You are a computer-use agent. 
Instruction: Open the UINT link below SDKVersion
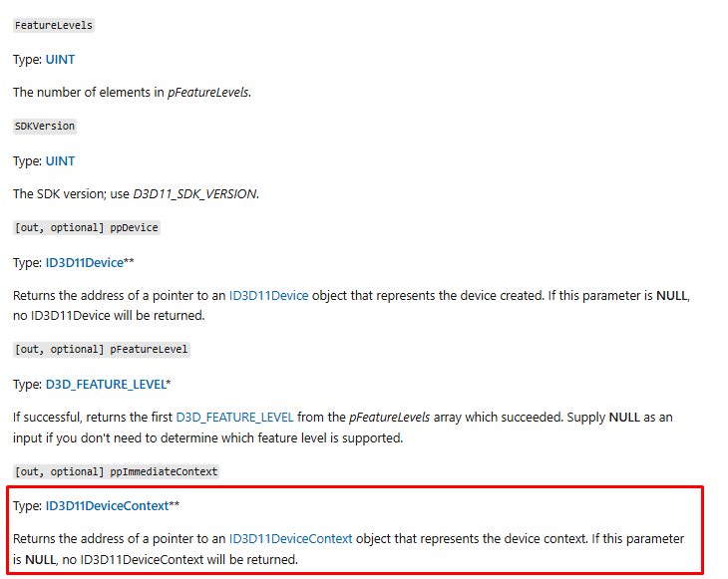(60, 161)
